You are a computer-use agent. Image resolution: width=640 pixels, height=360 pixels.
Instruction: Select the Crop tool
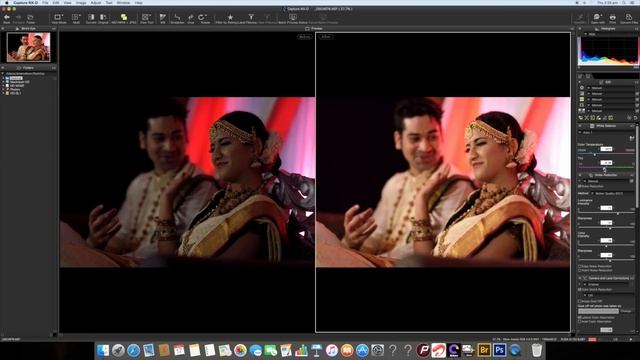tap(191, 17)
